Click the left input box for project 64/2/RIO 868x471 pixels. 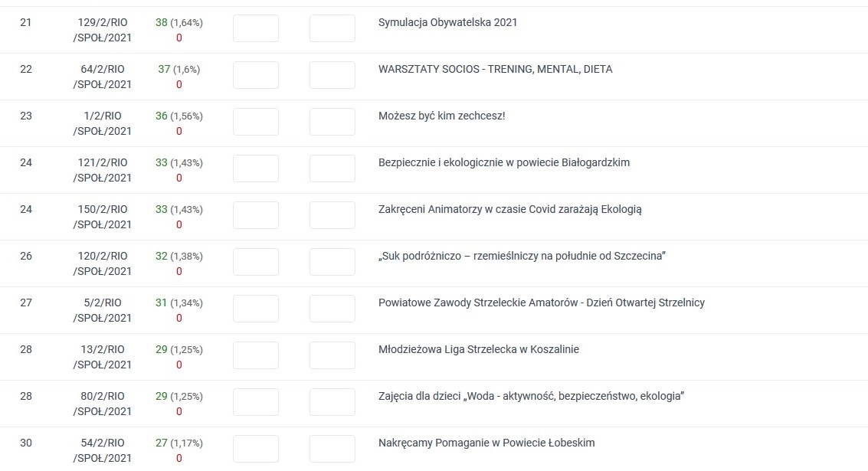tap(256, 75)
